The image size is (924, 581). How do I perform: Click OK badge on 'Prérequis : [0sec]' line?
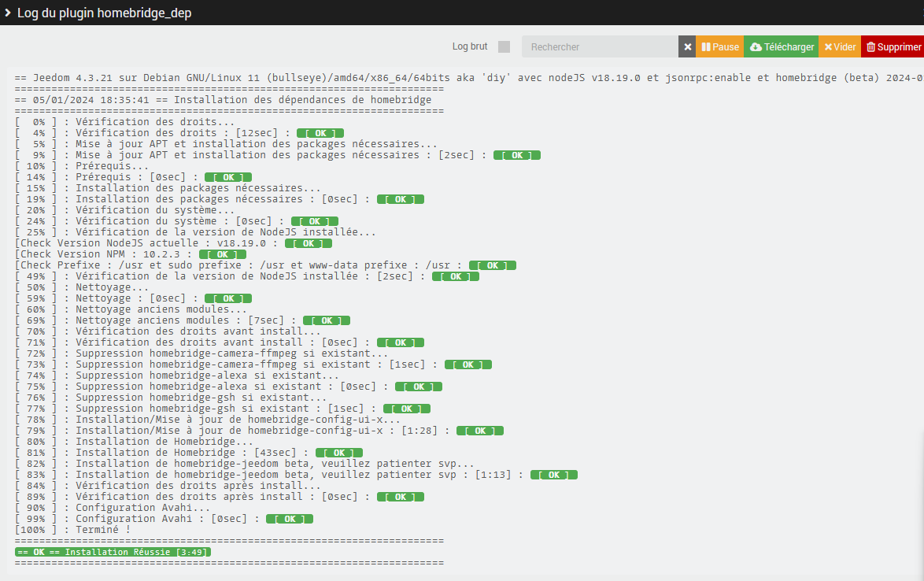[228, 177]
